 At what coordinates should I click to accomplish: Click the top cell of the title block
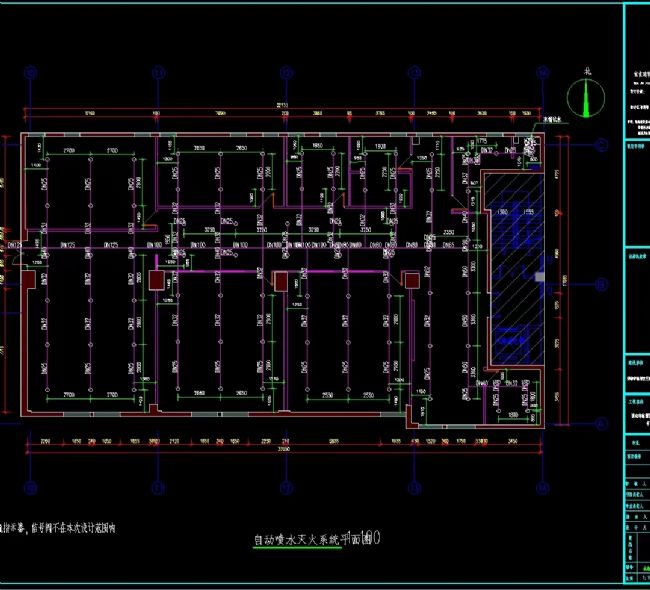(637, 74)
